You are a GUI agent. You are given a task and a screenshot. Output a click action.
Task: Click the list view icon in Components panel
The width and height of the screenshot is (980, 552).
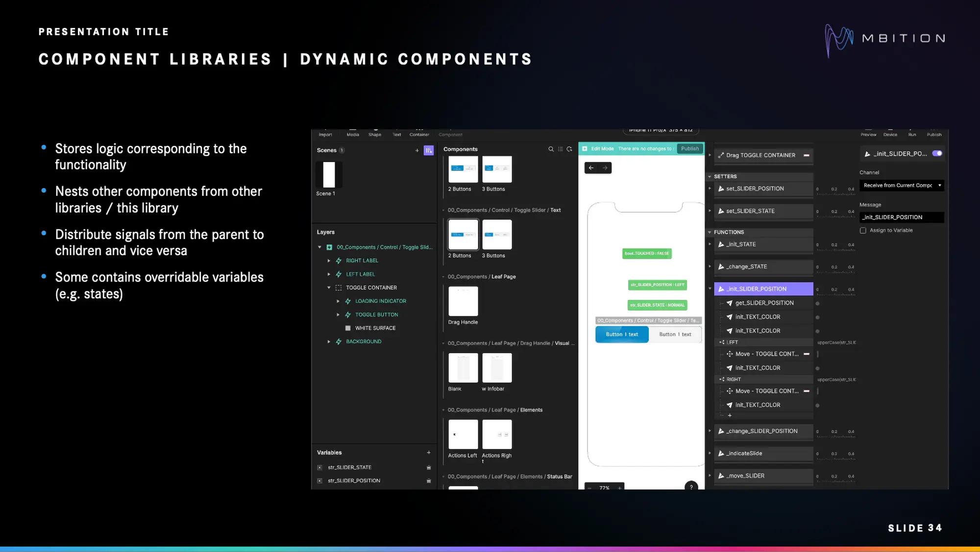coord(559,149)
